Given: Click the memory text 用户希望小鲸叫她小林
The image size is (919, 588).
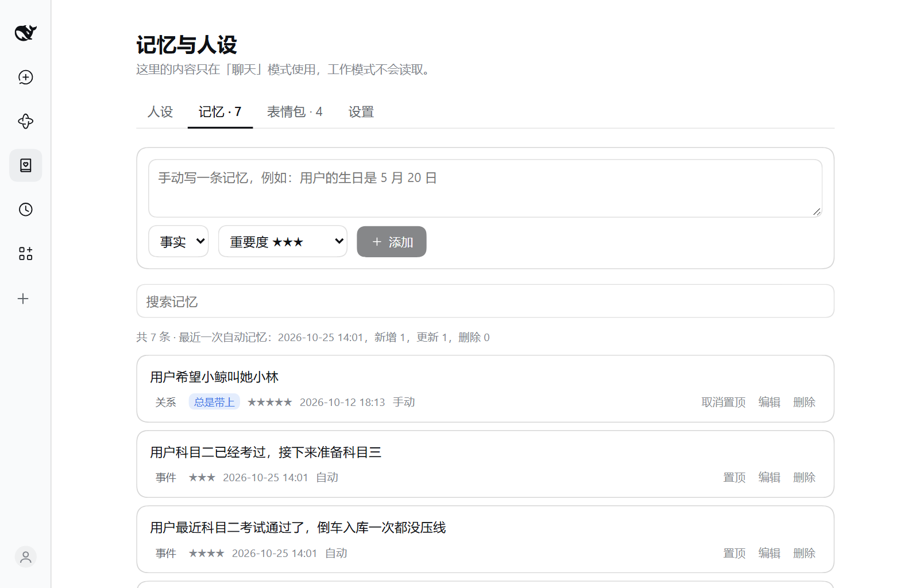Looking at the screenshot, I should point(214,377).
